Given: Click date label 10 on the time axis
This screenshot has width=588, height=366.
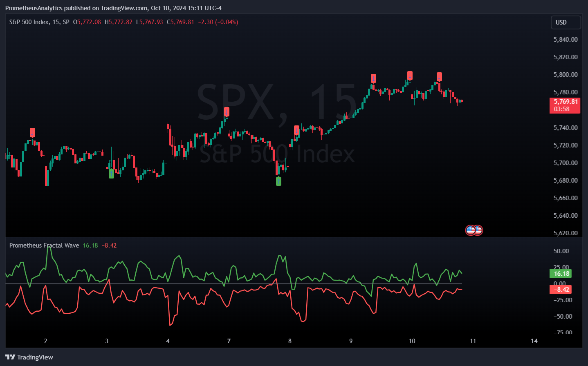Looking at the screenshot, I should tap(412, 341).
